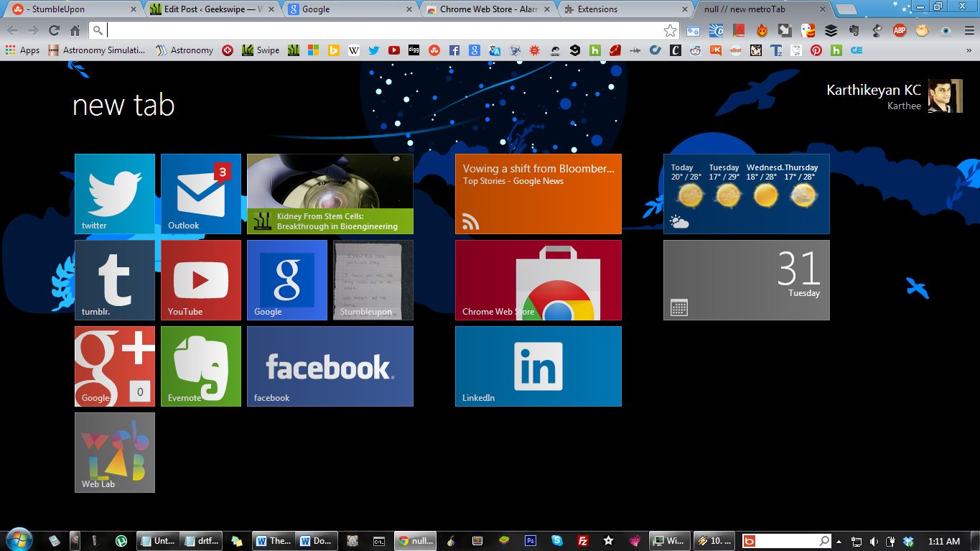
Task: Open the Web Lab tile
Action: (x=115, y=453)
